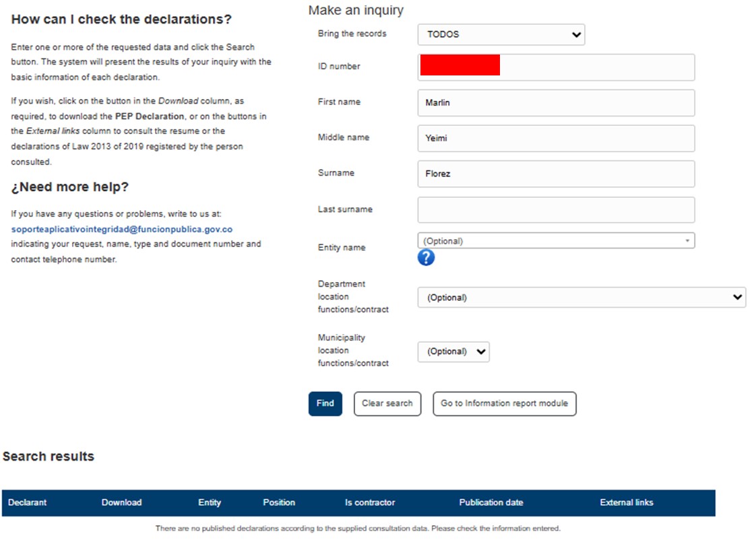Viewport: 756px width, 540px height.
Task: Click the blue question mark help icon
Action: click(426, 258)
